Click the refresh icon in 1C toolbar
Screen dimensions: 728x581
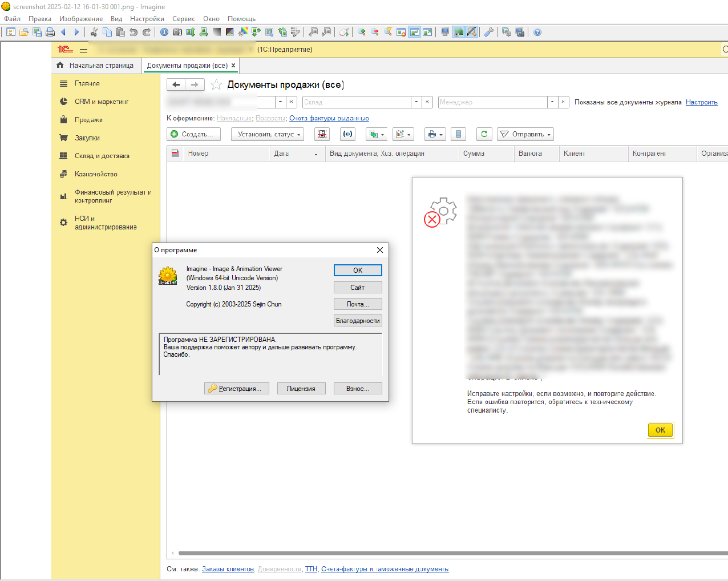[484, 134]
